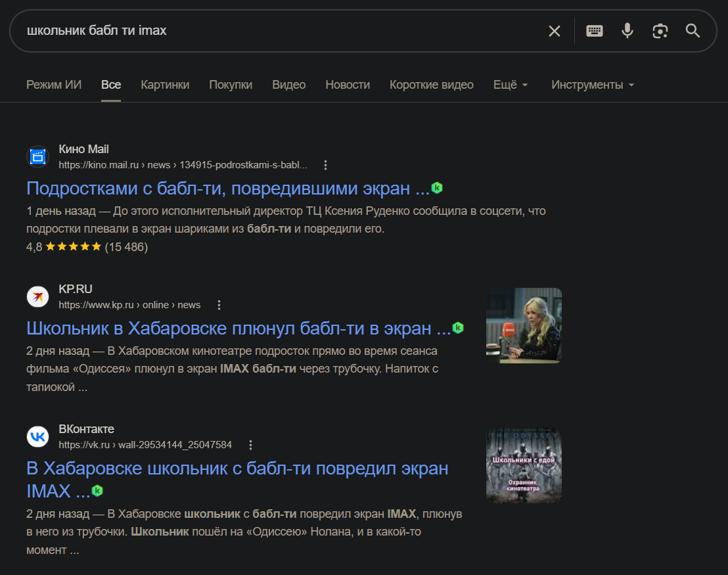
Task: Switch to Короткие видео tab
Action: click(x=431, y=85)
